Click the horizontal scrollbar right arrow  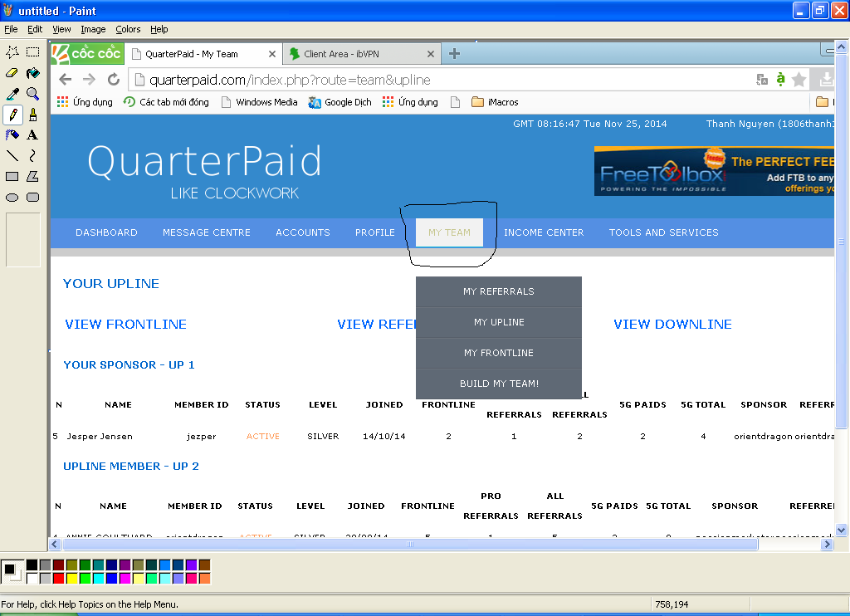827,544
